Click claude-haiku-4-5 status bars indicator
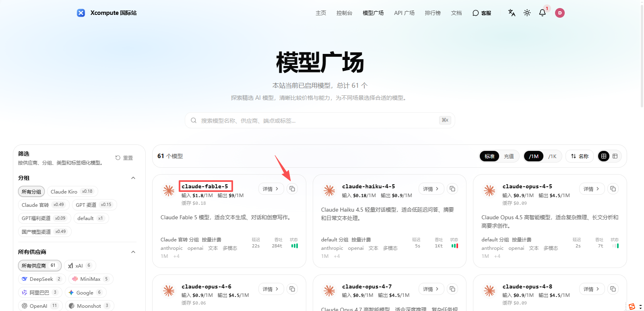This screenshot has width=644, height=311. point(455,245)
